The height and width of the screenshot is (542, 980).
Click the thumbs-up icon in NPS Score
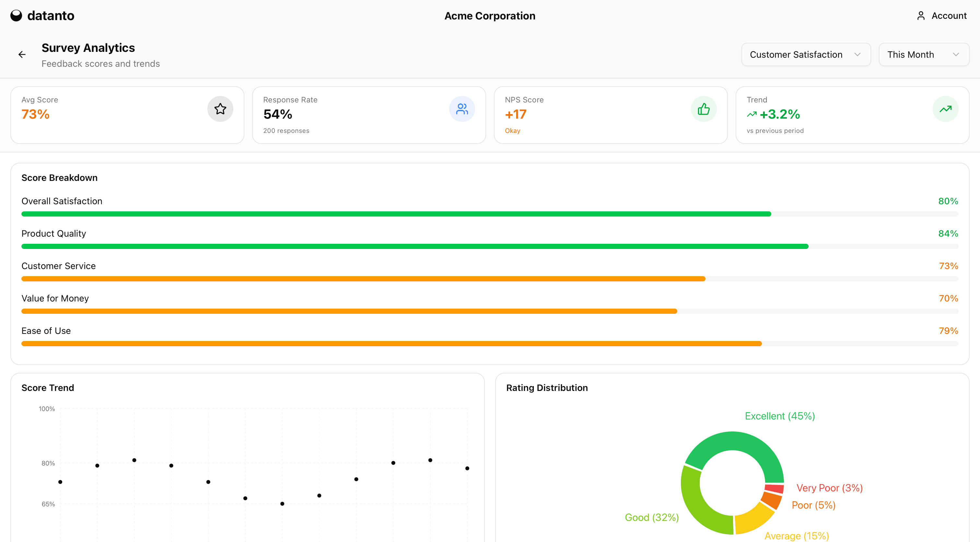point(704,109)
